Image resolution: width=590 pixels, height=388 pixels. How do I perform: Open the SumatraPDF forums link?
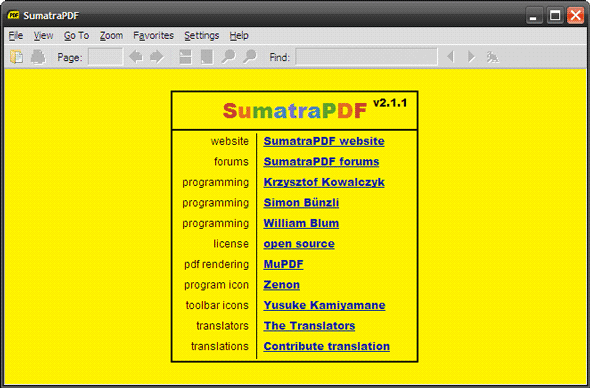(x=321, y=161)
